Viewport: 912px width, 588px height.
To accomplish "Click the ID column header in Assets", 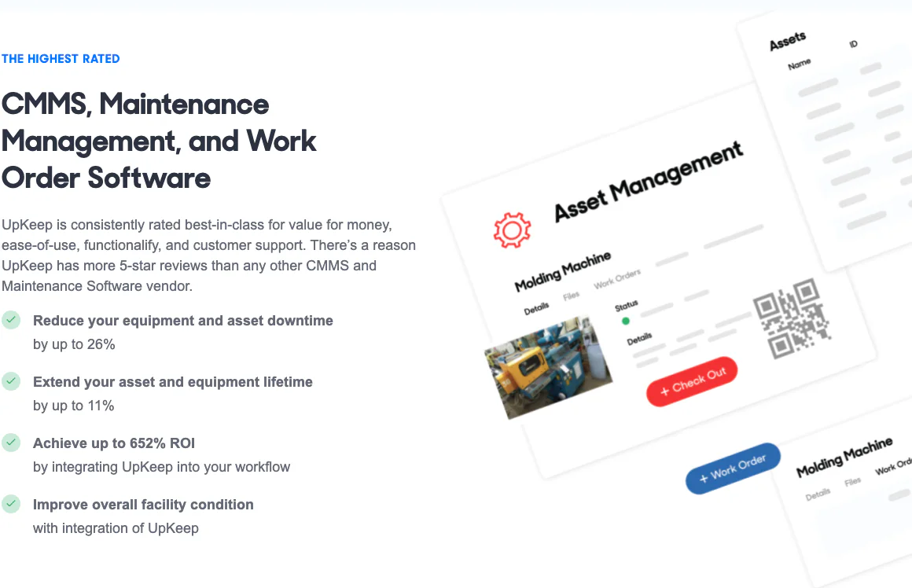I will coord(853,44).
